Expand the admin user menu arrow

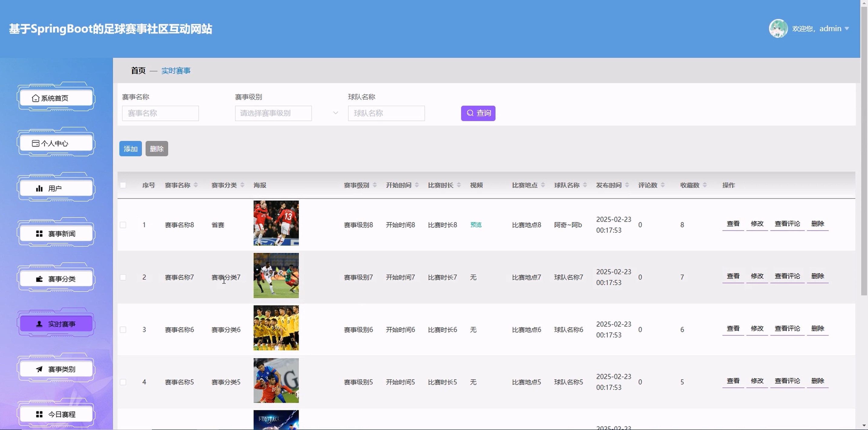pyautogui.click(x=847, y=29)
